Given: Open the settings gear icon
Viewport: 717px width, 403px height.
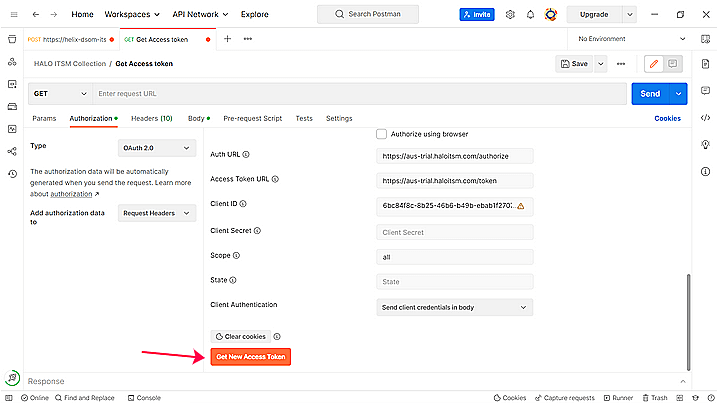Looking at the screenshot, I should pos(510,15).
